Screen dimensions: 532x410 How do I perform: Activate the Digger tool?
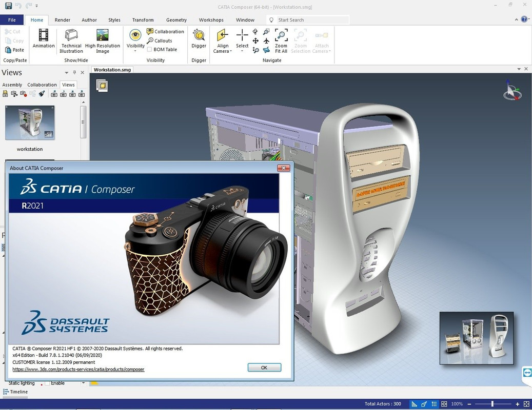[199, 38]
